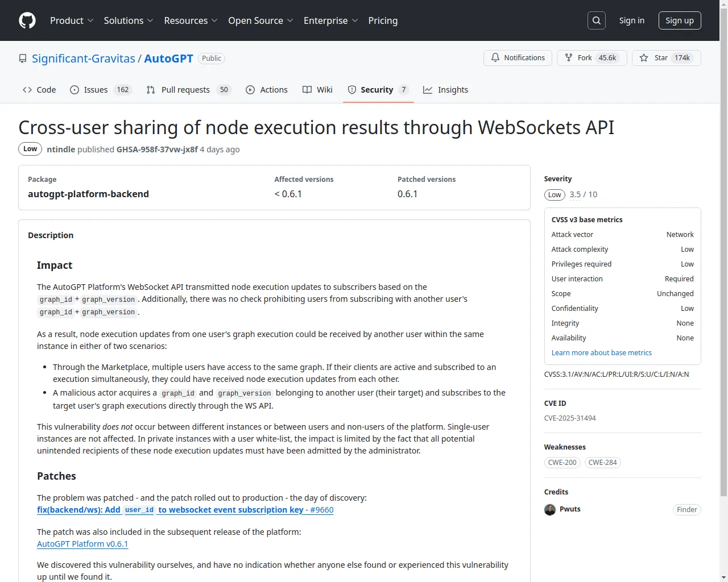The image size is (728, 582).
Task: Open the pull request #9660 fix link
Action: [185, 510]
